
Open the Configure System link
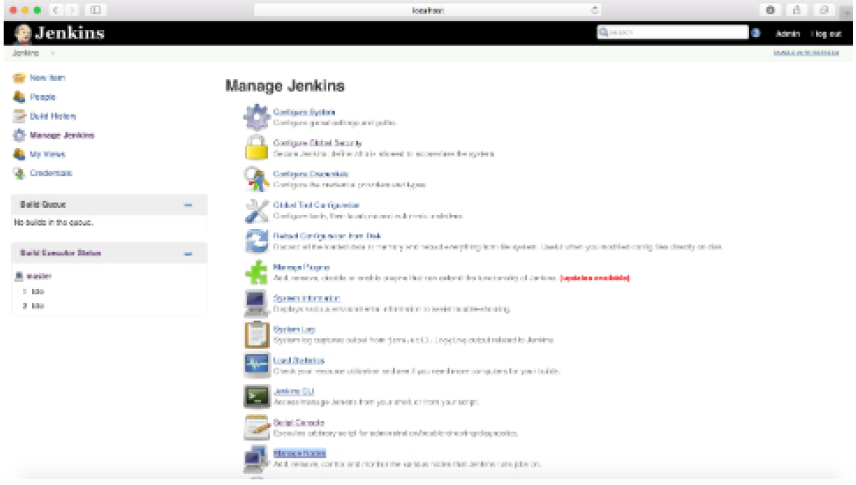304,113
